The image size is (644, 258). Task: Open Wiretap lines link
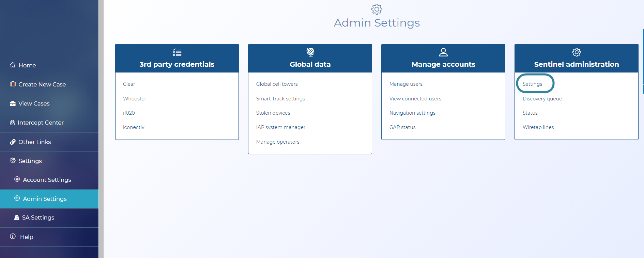click(538, 127)
